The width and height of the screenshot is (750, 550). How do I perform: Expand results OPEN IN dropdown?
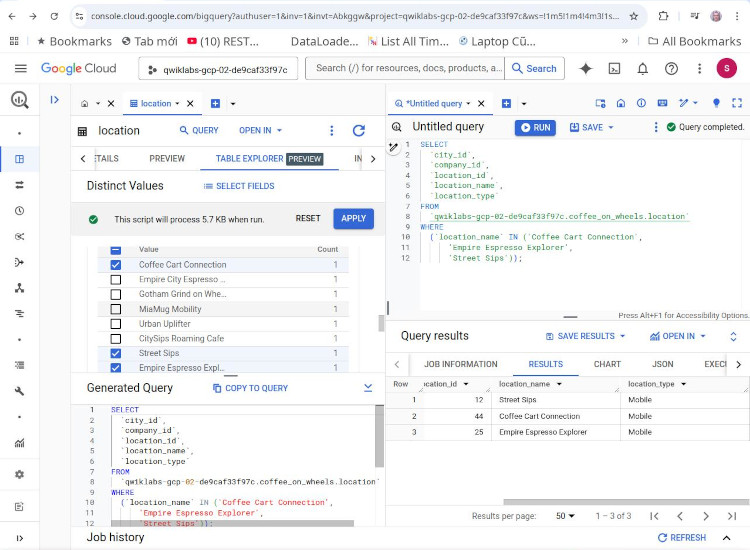[703, 336]
